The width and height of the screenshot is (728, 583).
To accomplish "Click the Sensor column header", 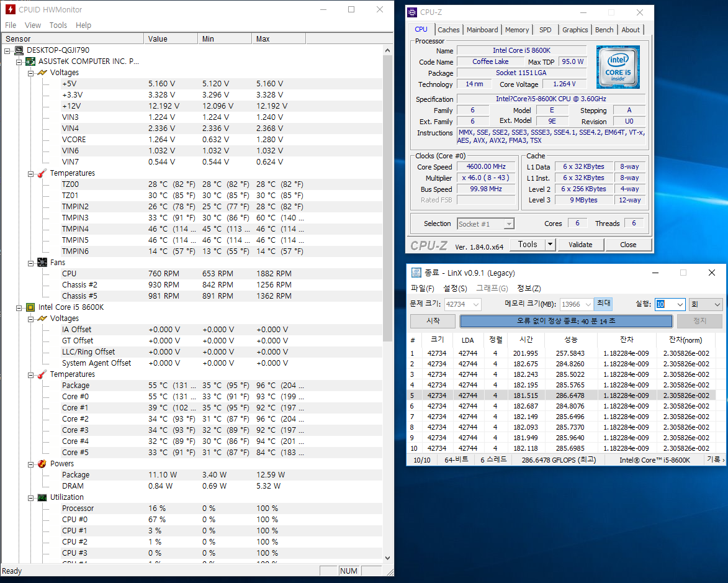I will pyautogui.click(x=73, y=39).
